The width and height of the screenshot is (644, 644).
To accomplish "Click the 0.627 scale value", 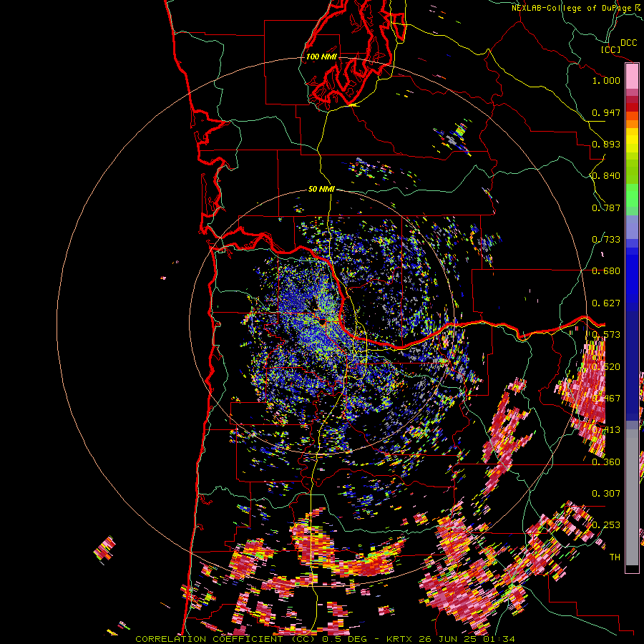I will tap(606, 303).
